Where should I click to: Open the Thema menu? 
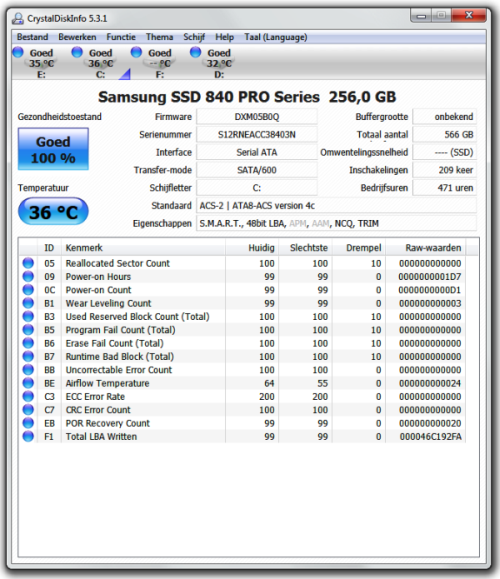[160, 37]
